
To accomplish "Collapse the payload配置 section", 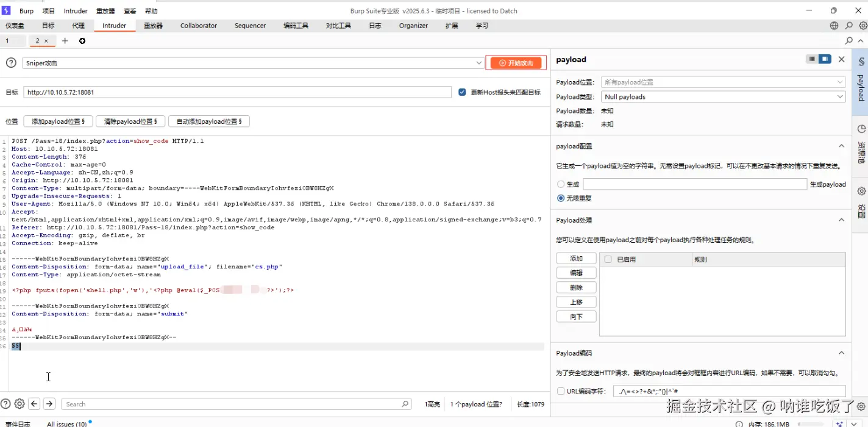I will tap(841, 146).
